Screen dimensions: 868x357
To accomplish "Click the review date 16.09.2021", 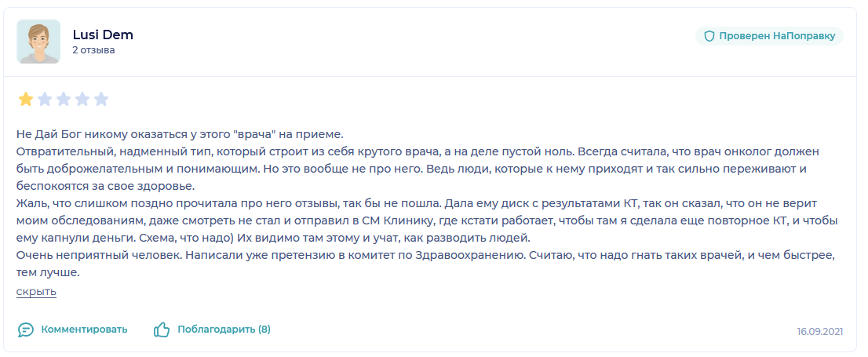I will click(x=820, y=332).
